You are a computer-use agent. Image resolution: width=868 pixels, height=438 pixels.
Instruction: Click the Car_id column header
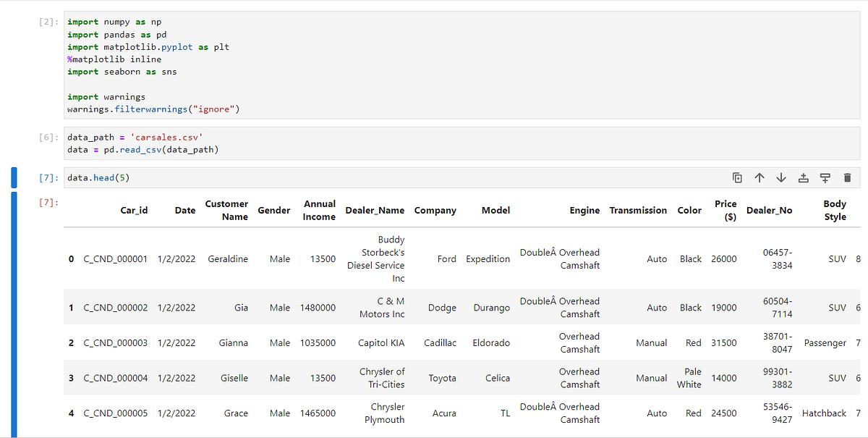point(134,211)
